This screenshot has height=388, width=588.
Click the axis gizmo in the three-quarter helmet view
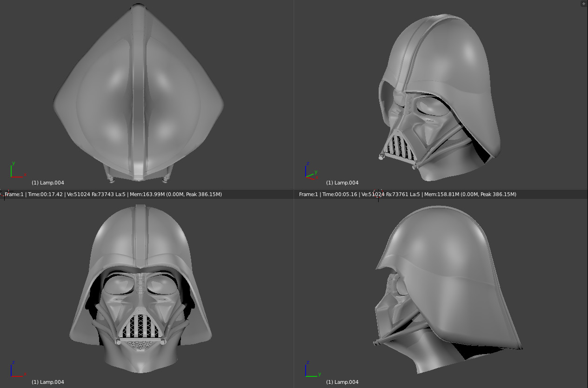coord(312,171)
